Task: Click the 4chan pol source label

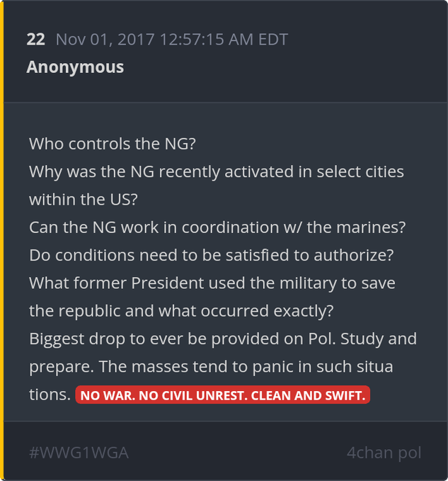Action: [x=384, y=452]
